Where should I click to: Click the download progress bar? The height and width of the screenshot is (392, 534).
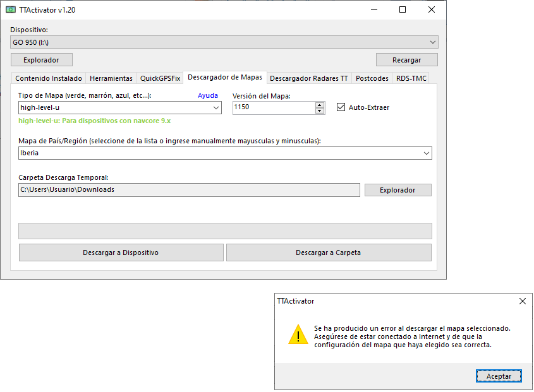(225, 231)
